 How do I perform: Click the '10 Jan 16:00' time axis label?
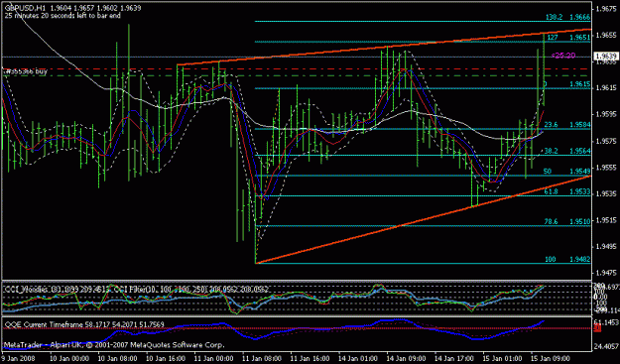pyautogui.click(x=166, y=358)
